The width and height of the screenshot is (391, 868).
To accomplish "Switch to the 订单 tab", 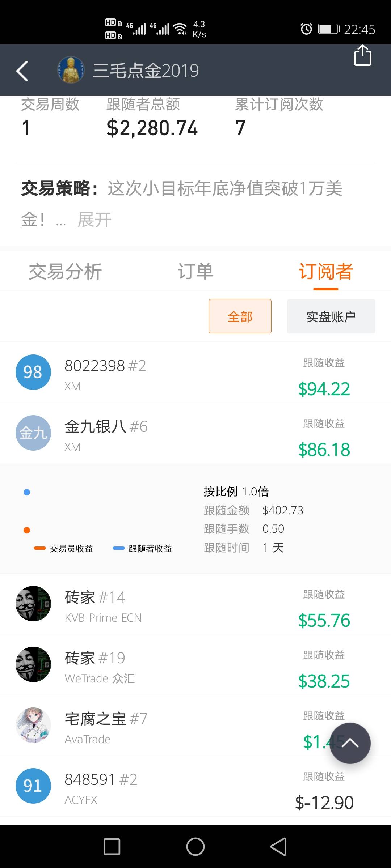I will 195,271.
